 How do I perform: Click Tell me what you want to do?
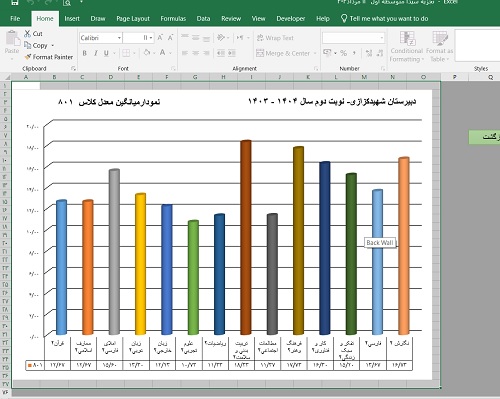pos(389,19)
